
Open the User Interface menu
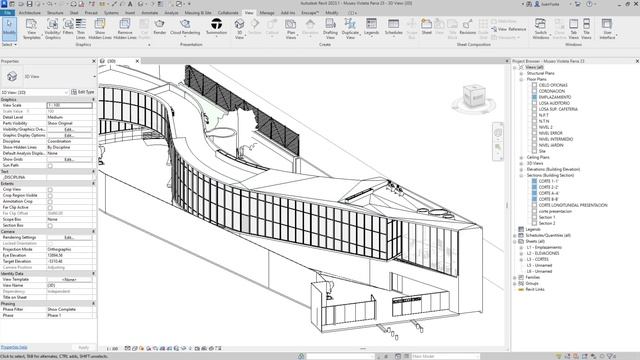click(607, 29)
